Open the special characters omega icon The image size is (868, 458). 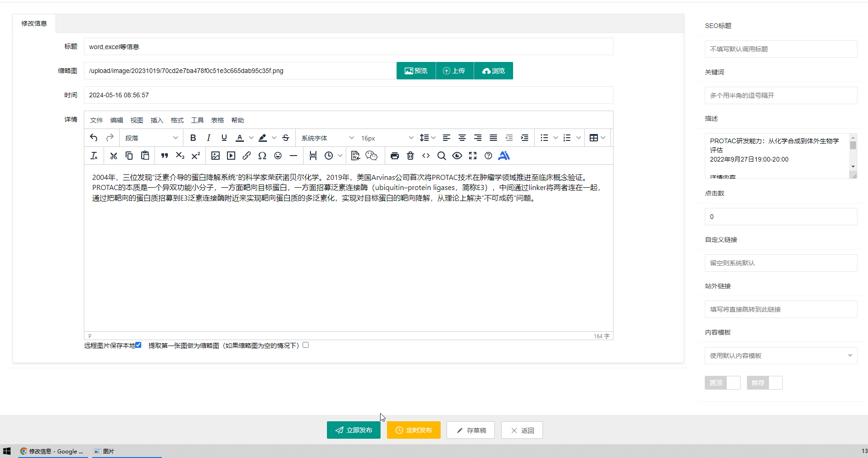(262, 156)
